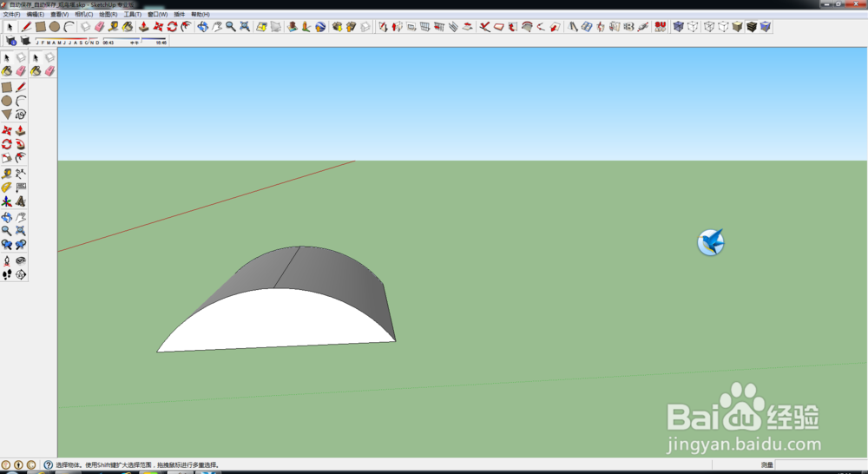The image size is (868, 474).
Task: Open the 工具(T) menu
Action: [132, 15]
